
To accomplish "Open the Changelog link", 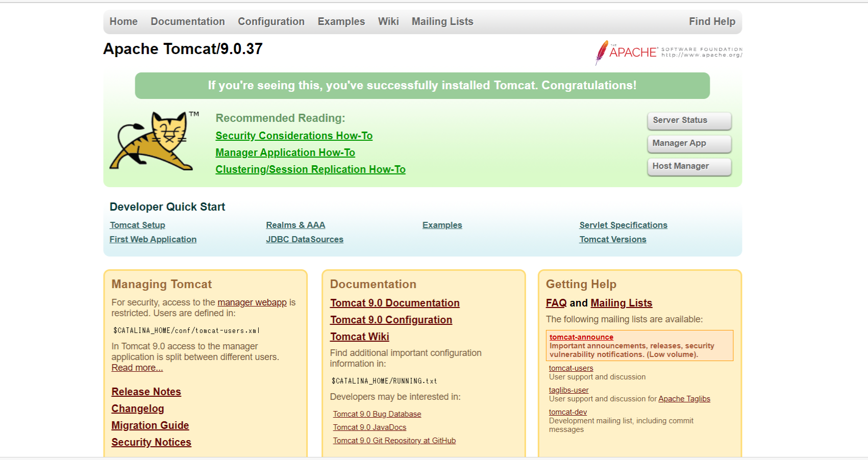I will 138,408.
